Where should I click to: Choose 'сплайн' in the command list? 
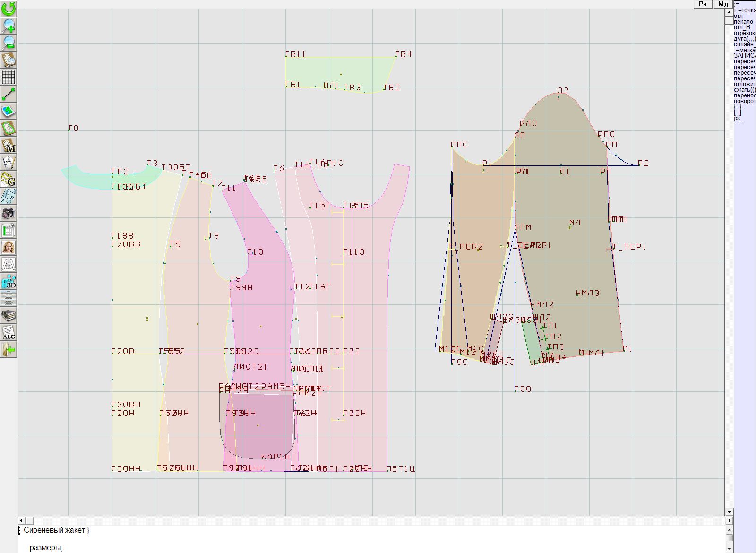(x=744, y=44)
